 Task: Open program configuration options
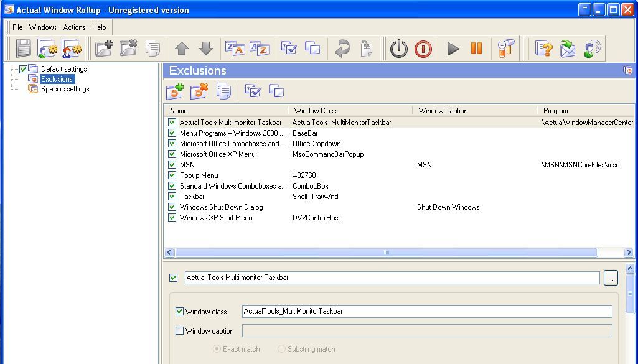pos(505,48)
